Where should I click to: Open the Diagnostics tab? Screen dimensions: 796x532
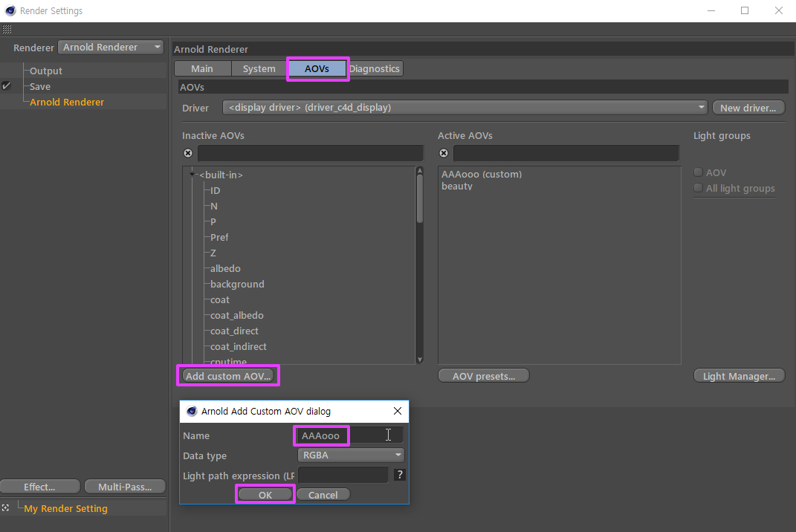click(375, 68)
